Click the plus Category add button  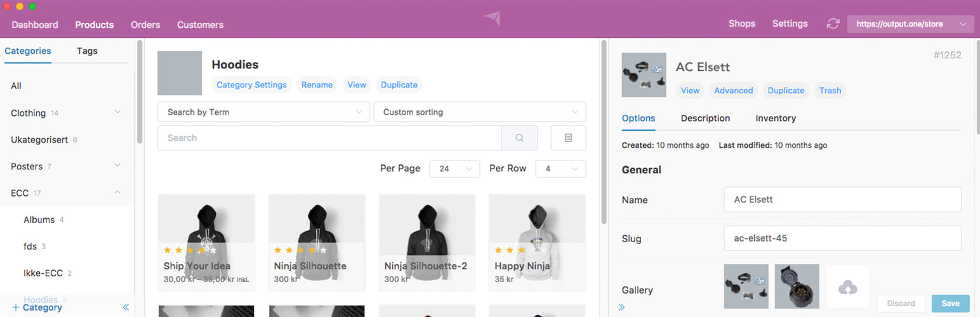(x=37, y=307)
